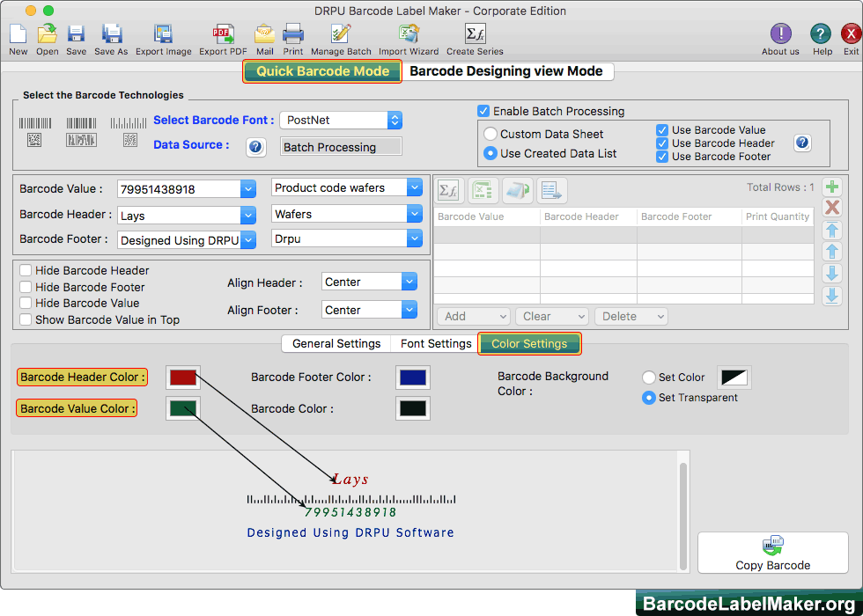Open the Manage Batch tool

click(341, 34)
